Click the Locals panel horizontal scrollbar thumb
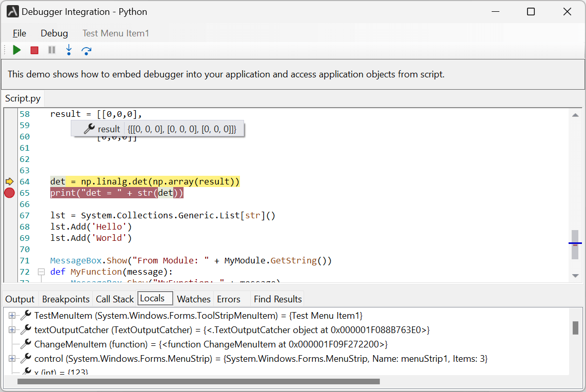 [198, 382]
